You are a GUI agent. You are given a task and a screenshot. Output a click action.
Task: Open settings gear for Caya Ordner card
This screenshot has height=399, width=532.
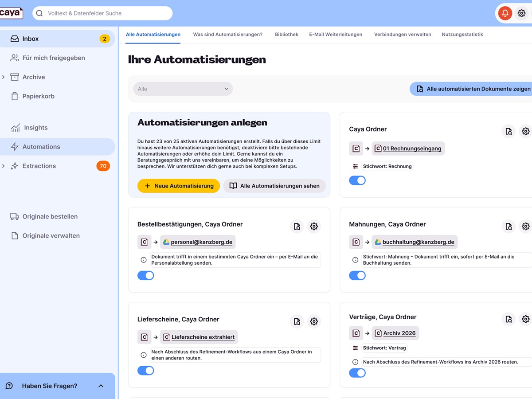[x=525, y=131]
